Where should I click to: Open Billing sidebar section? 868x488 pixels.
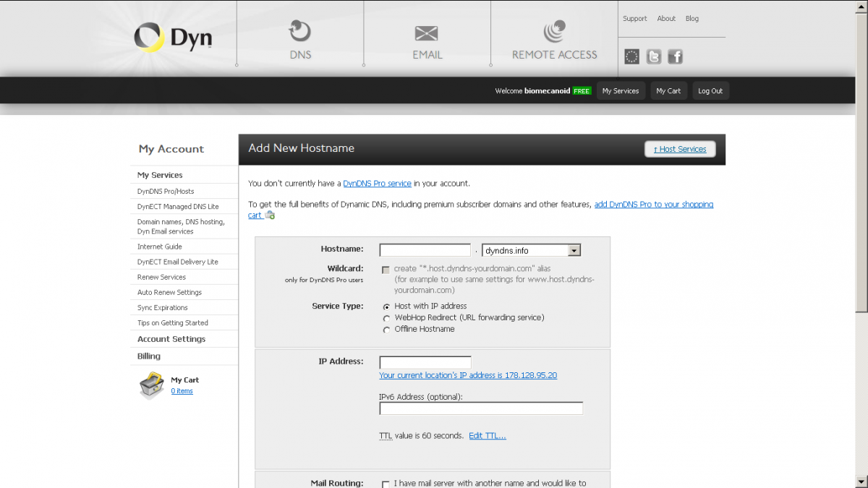[x=149, y=356]
